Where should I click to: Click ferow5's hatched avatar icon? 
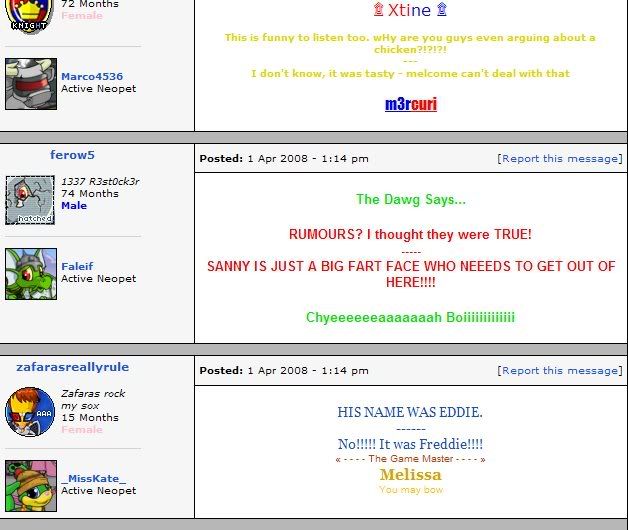point(30,200)
